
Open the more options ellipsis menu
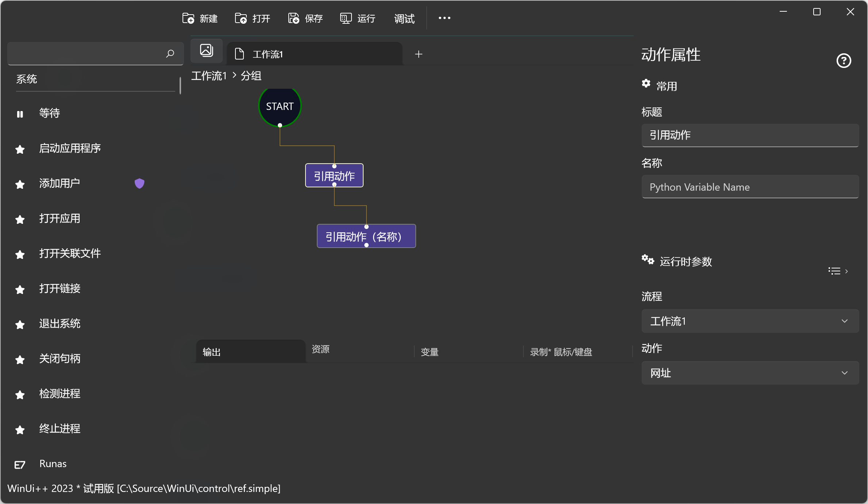coord(444,18)
